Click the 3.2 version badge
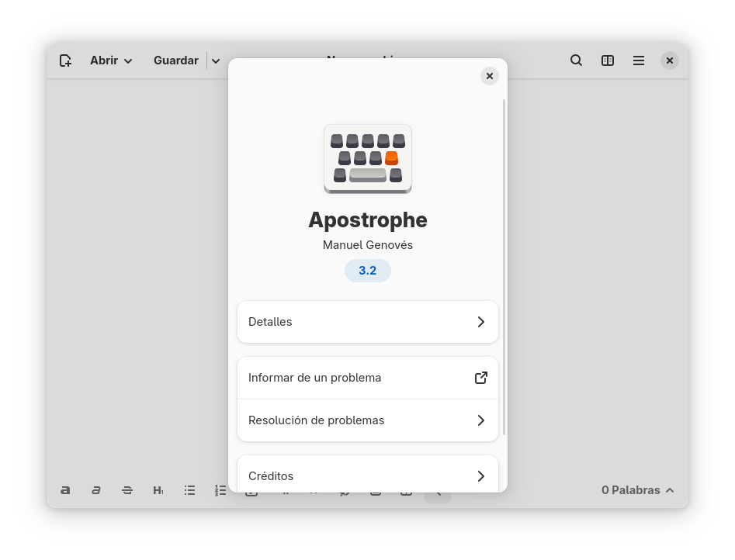Image resolution: width=735 pixels, height=560 pixels. tap(367, 271)
